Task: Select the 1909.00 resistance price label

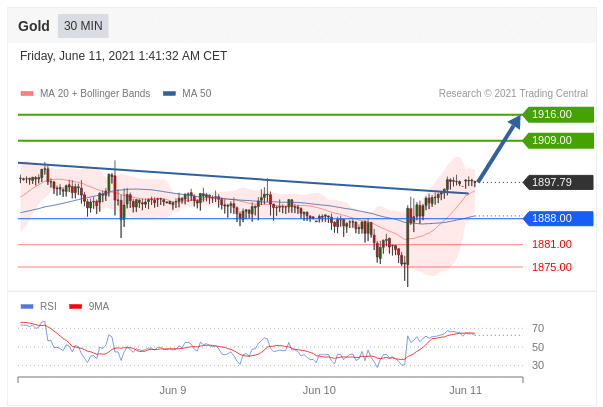Action: (558, 140)
